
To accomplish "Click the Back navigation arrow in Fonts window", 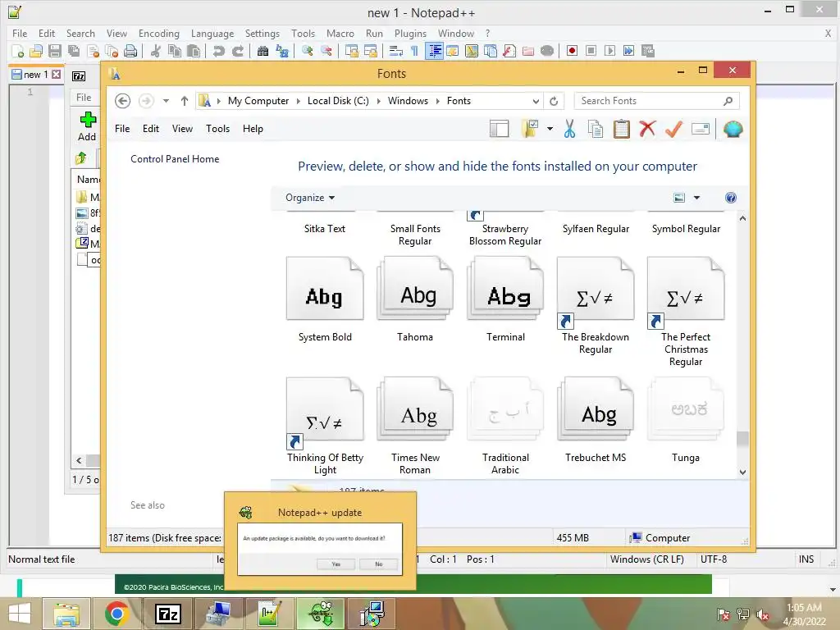I will point(123,101).
